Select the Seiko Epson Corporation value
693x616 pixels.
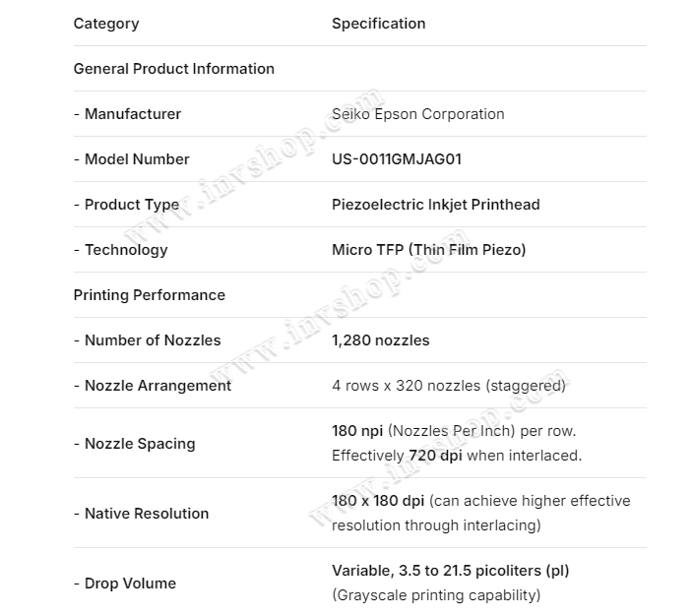tap(417, 114)
